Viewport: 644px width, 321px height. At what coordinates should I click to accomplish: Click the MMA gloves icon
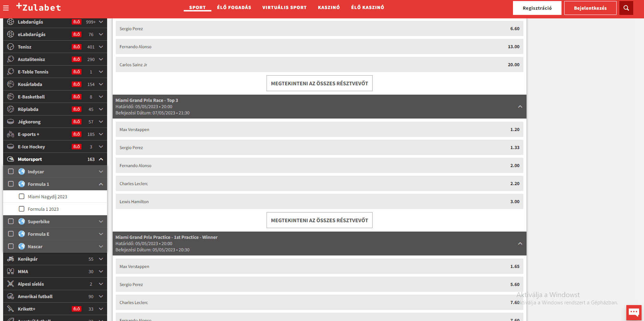[x=11, y=271]
